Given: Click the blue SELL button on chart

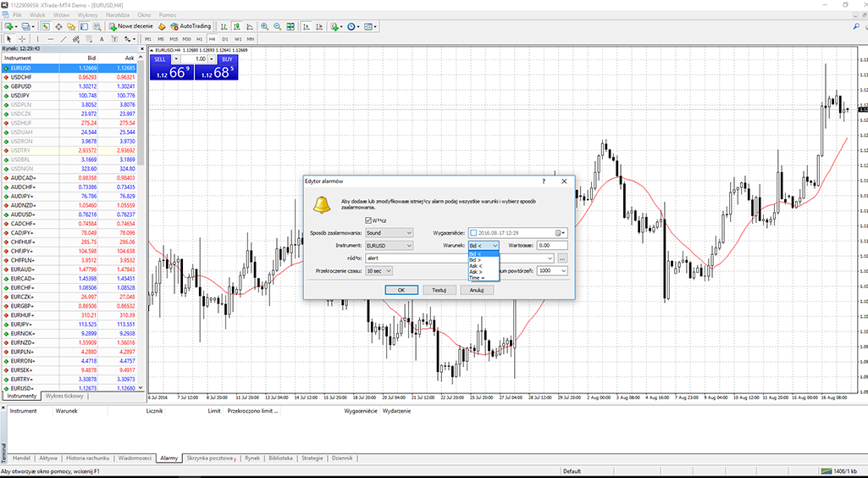Looking at the screenshot, I should [160, 59].
